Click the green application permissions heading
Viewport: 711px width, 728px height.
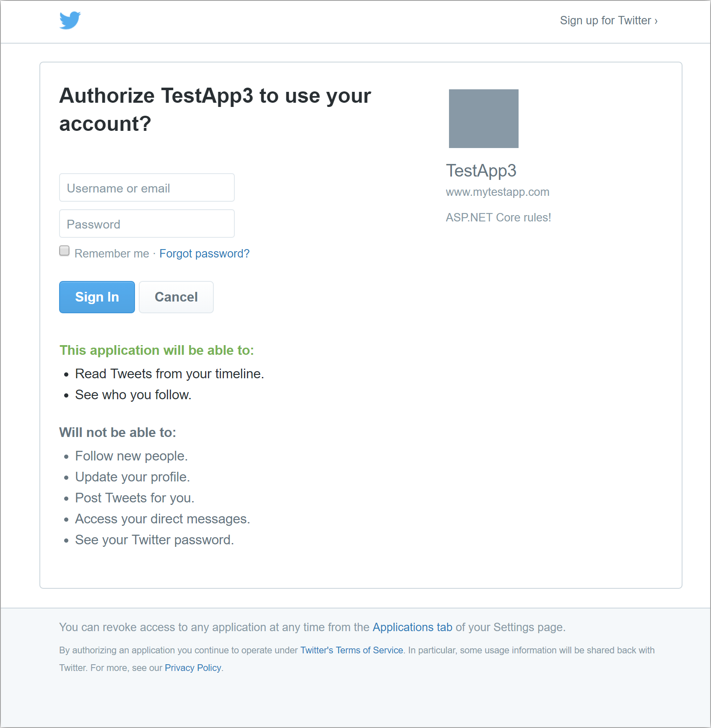157,350
